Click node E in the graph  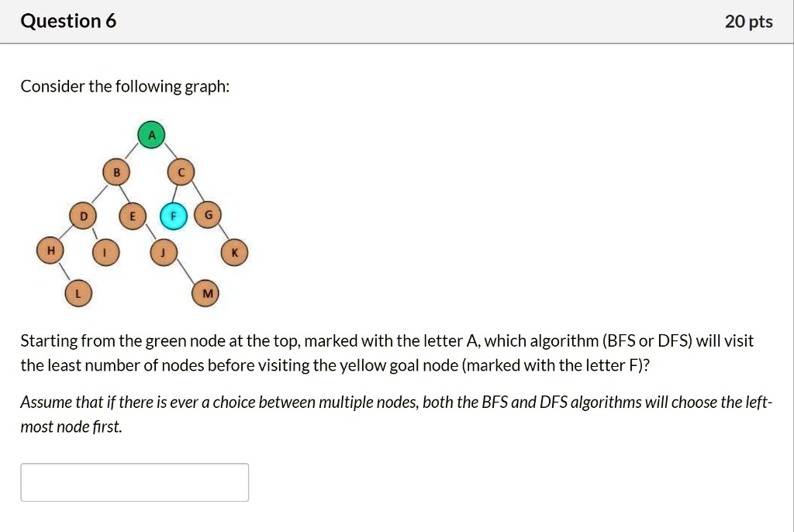(133, 215)
